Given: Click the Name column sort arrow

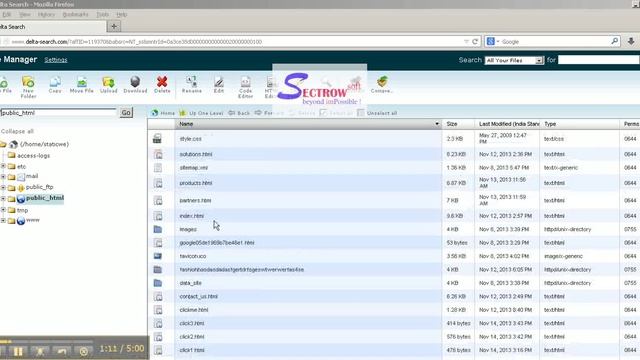Looking at the screenshot, I should click(437, 124).
